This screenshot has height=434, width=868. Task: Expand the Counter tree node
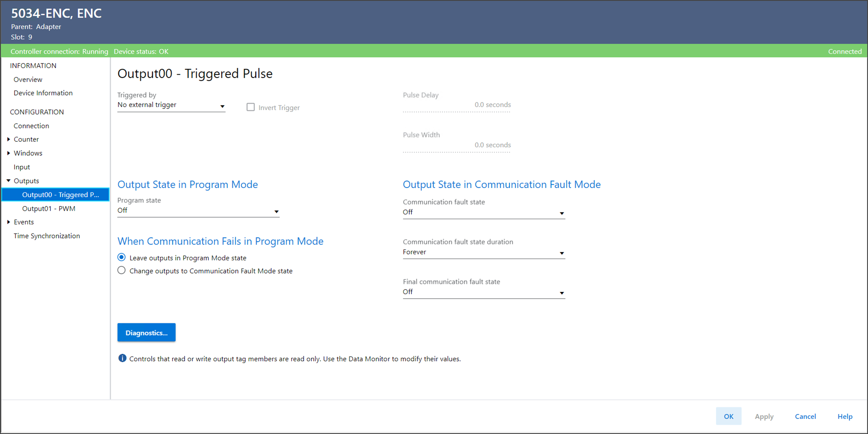tap(8, 139)
